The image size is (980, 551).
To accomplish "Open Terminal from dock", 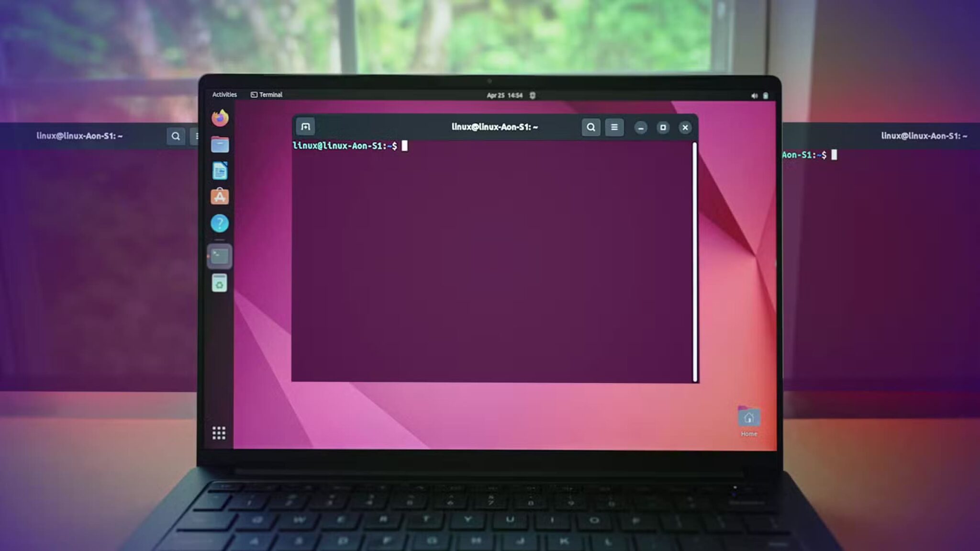I will coord(220,255).
